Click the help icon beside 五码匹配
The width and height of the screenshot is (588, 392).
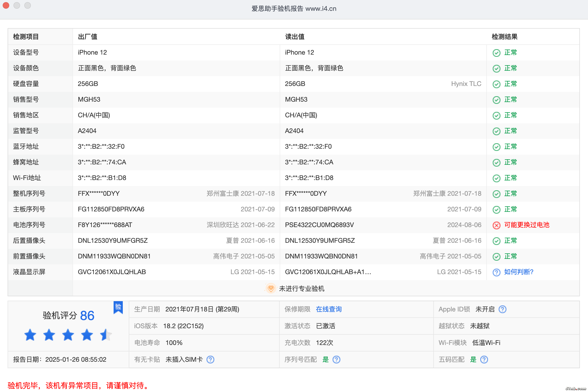tap(484, 360)
